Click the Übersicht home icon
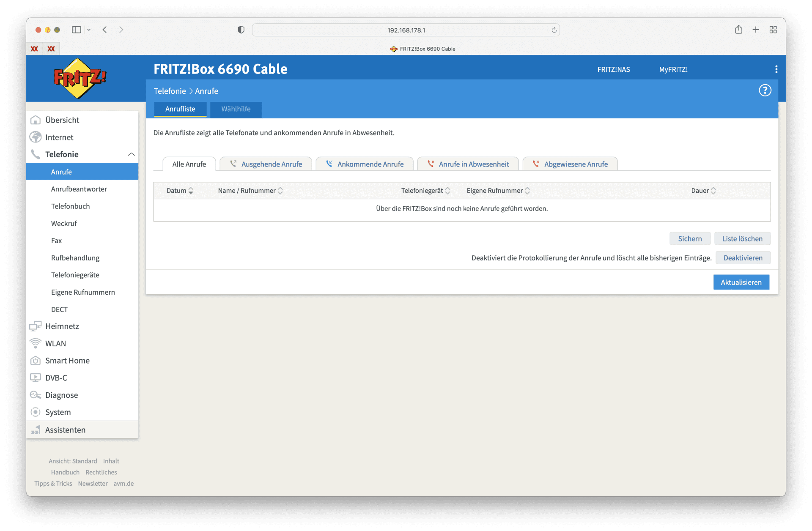The width and height of the screenshot is (812, 531). click(x=36, y=120)
